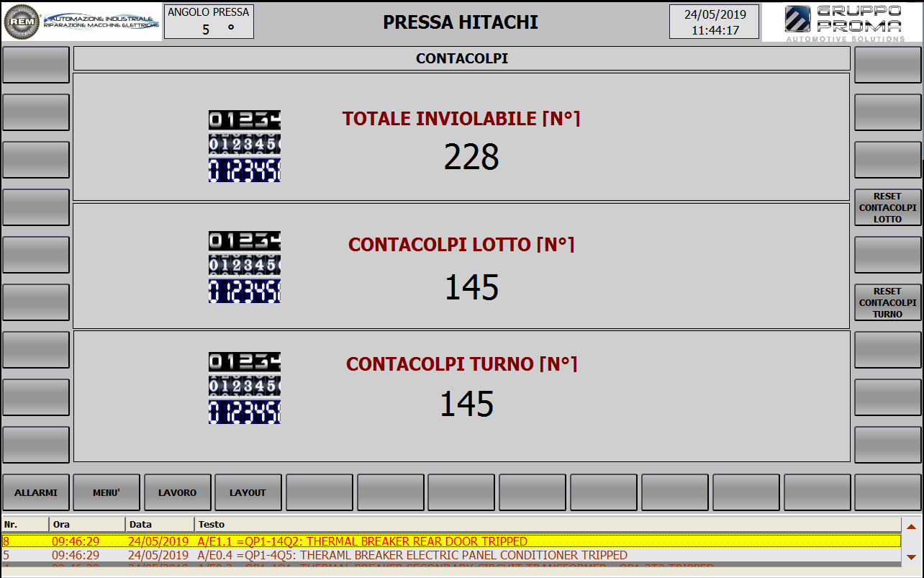Click the counter icon beside TOTALE INVIOLABILE
Image resolution: width=924 pixels, height=578 pixels.
click(x=245, y=146)
